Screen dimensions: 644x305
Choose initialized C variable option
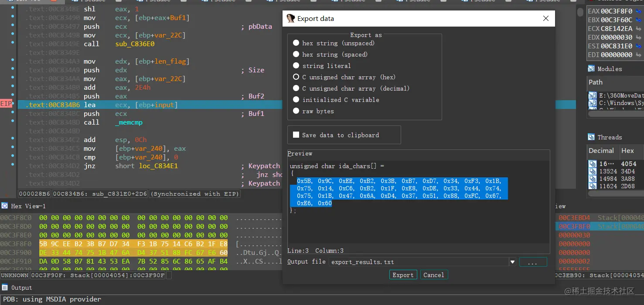[296, 100]
